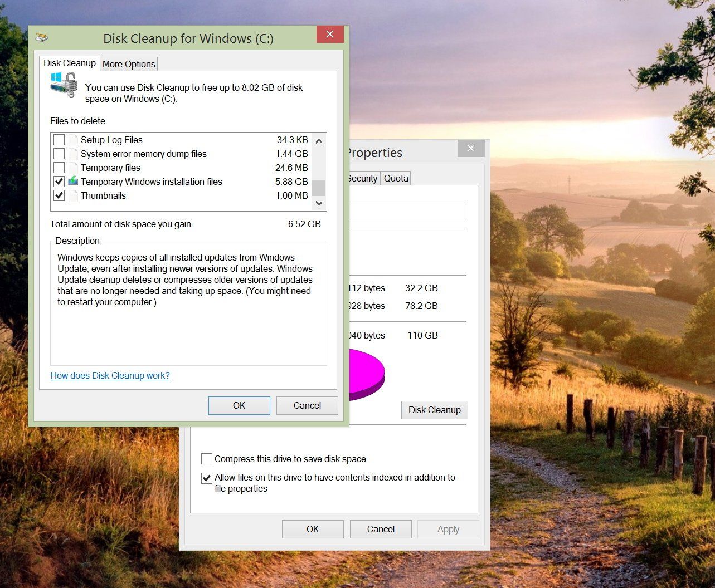
Task: Click the file icon beside System error memory dump files
Action: click(x=73, y=154)
